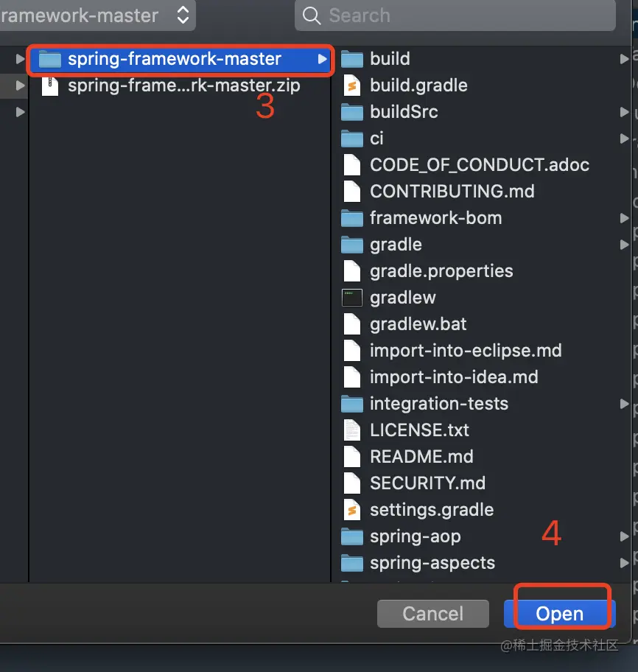Image resolution: width=638 pixels, height=672 pixels.
Task: Select settings.gradle file name
Action: 432,510
